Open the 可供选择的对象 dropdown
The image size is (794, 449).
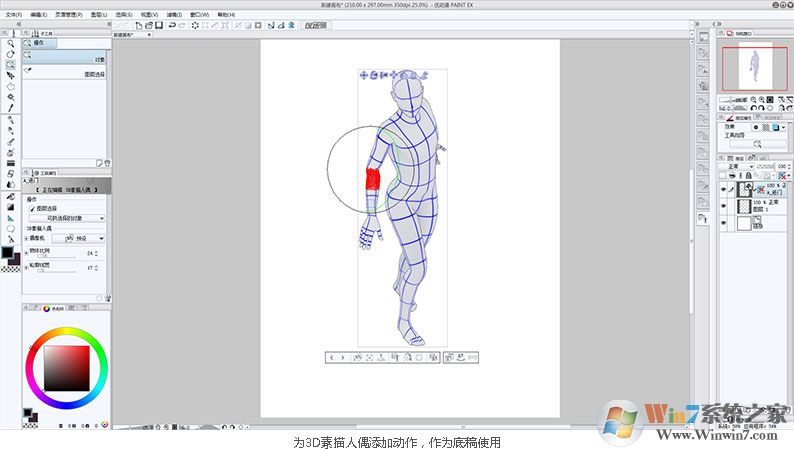pyautogui.click(x=67, y=218)
